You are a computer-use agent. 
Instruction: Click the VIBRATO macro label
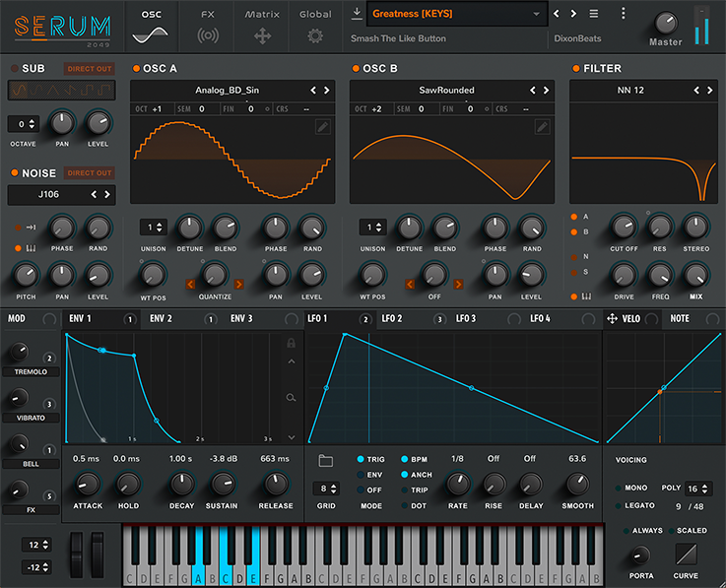(31, 418)
